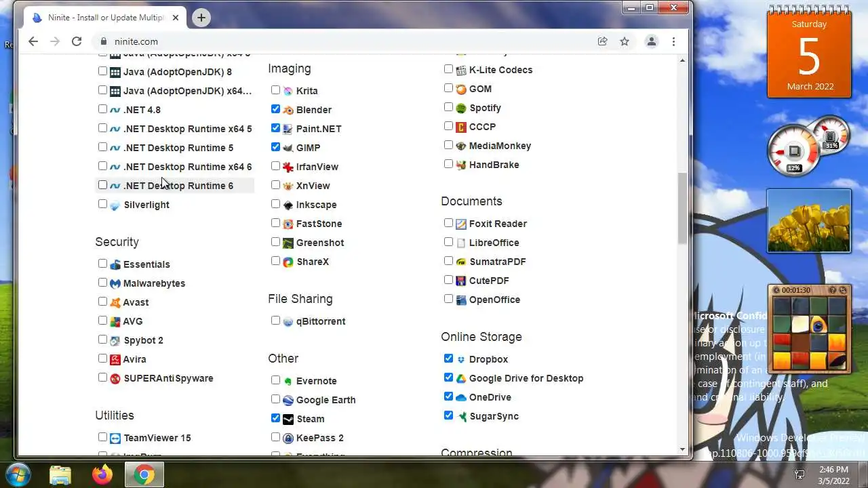
Task: Click the SugarSync app icon
Action: coord(461,416)
